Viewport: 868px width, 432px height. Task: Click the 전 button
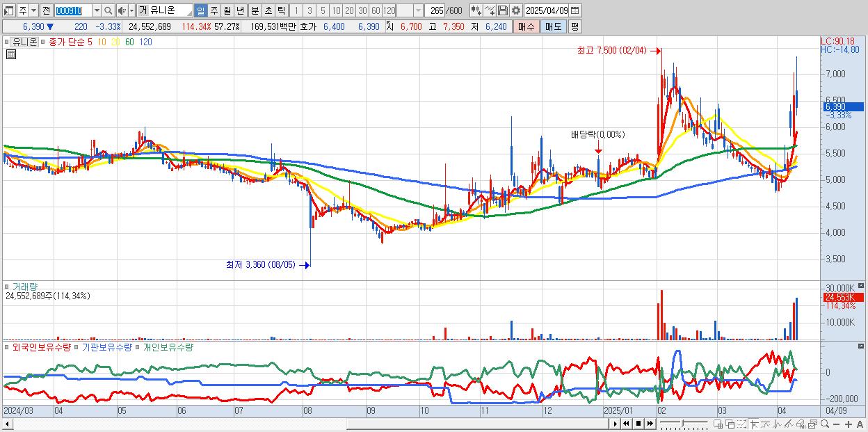click(47, 10)
